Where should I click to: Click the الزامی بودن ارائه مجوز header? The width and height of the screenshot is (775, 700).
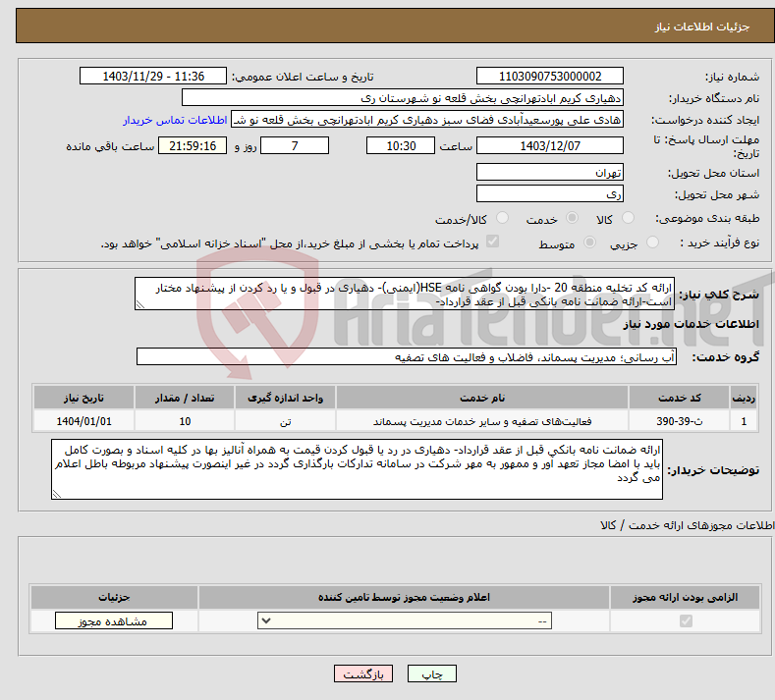pos(685,597)
